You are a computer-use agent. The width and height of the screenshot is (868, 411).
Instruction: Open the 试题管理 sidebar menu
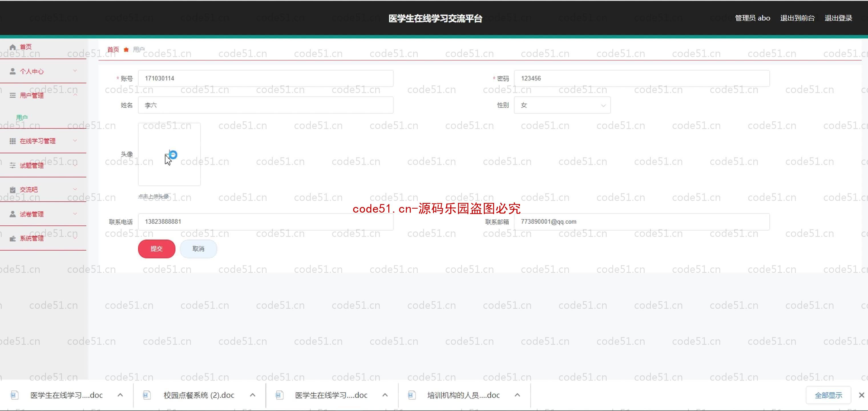click(43, 165)
